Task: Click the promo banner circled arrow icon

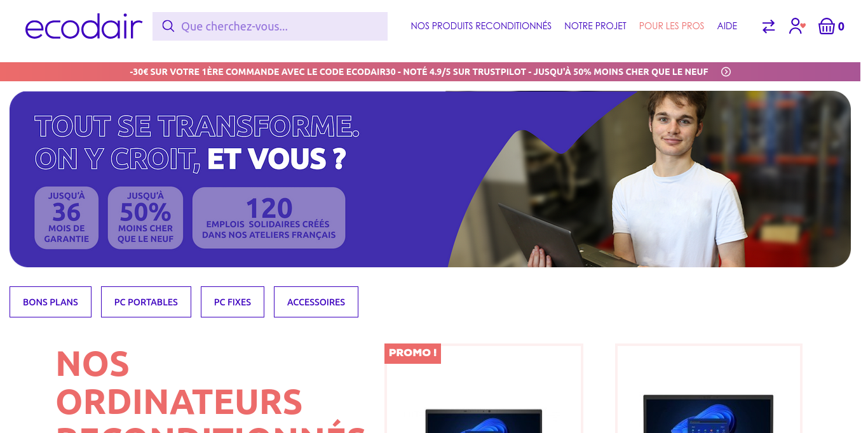Action: [726, 72]
